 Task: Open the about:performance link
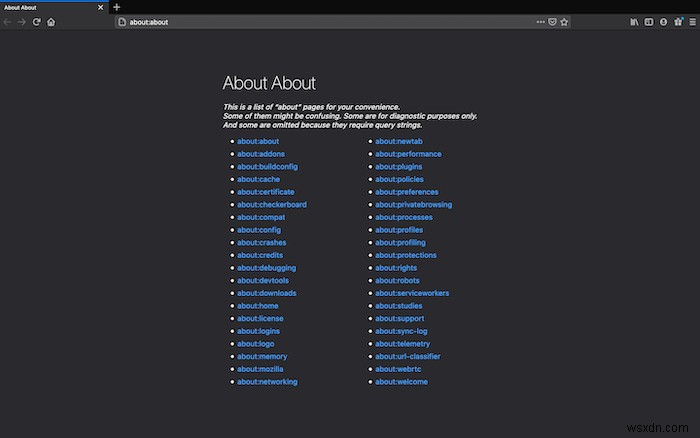[x=408, y=154]
